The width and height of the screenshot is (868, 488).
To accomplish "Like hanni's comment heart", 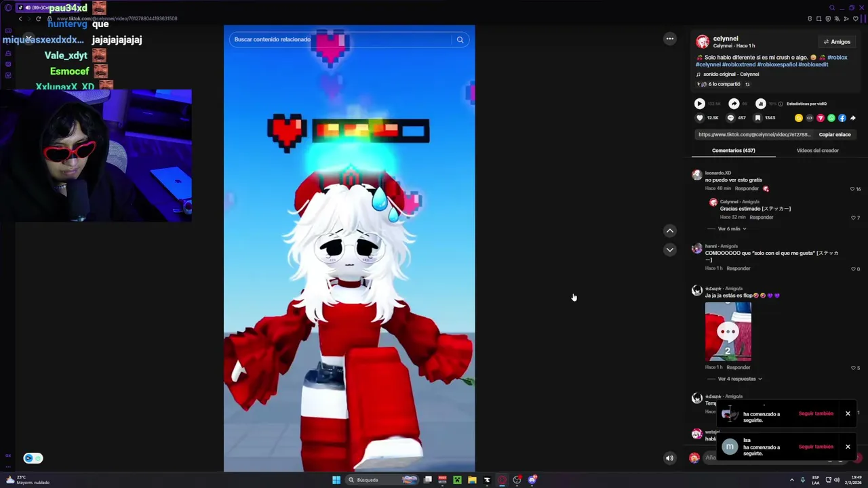I will click(853, 269).
